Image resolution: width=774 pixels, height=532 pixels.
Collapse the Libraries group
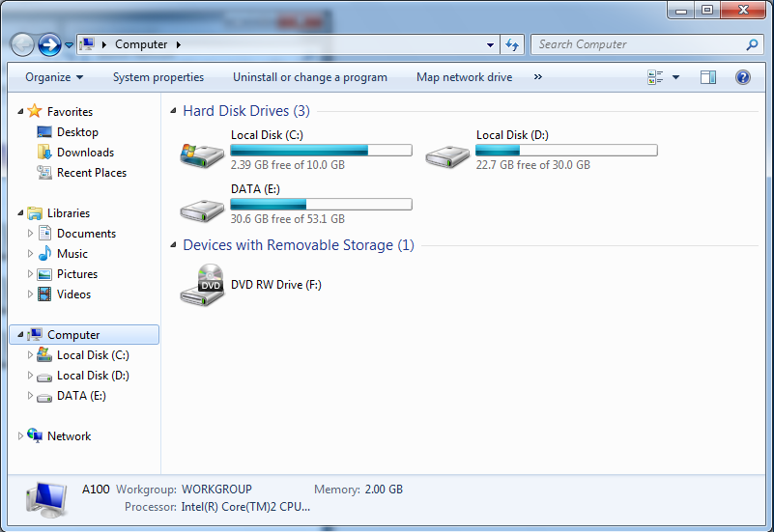pos(20,213)
